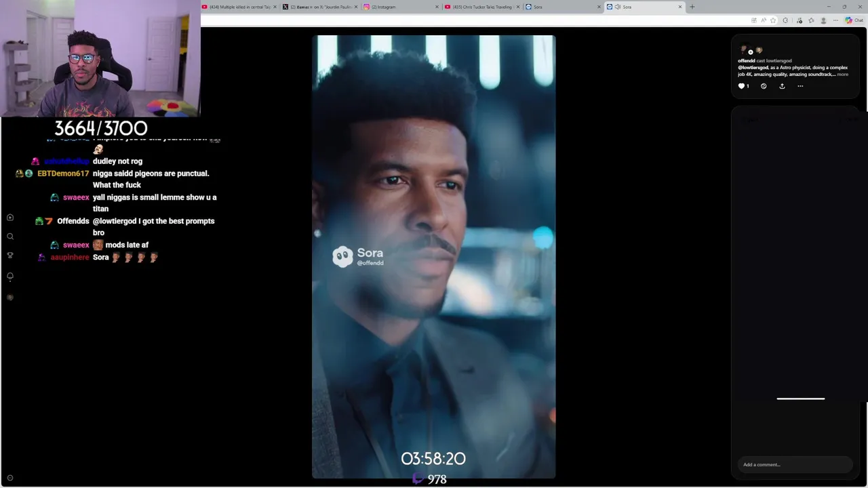The image size is (868, 488).
Task: Click username 'EBTDemon617' in chat
Action: [x=63, y=174]
